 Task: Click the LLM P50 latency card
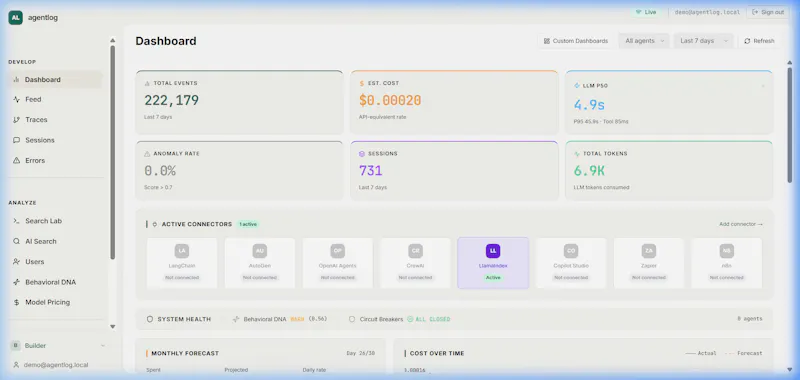[669, 102]
